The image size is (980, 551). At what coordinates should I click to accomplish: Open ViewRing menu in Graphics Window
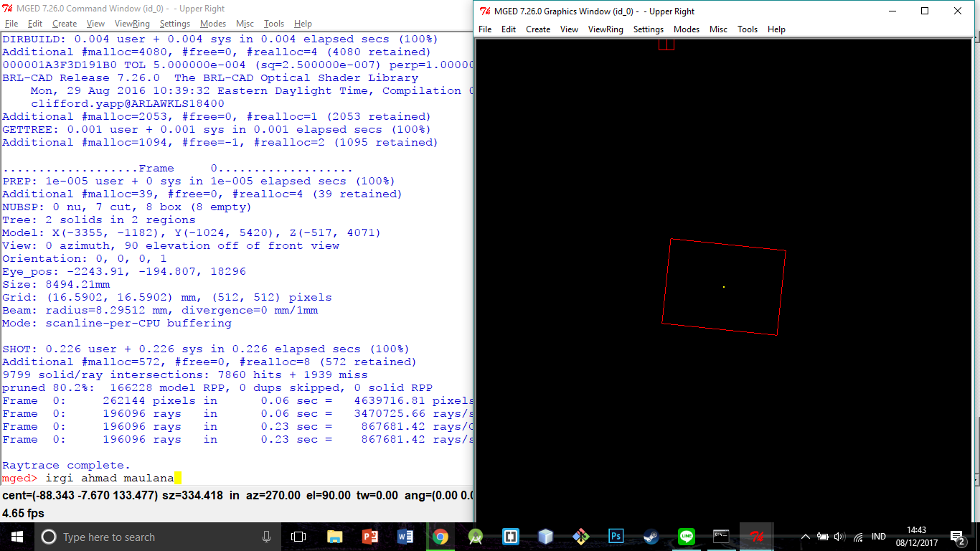point(606,29)
